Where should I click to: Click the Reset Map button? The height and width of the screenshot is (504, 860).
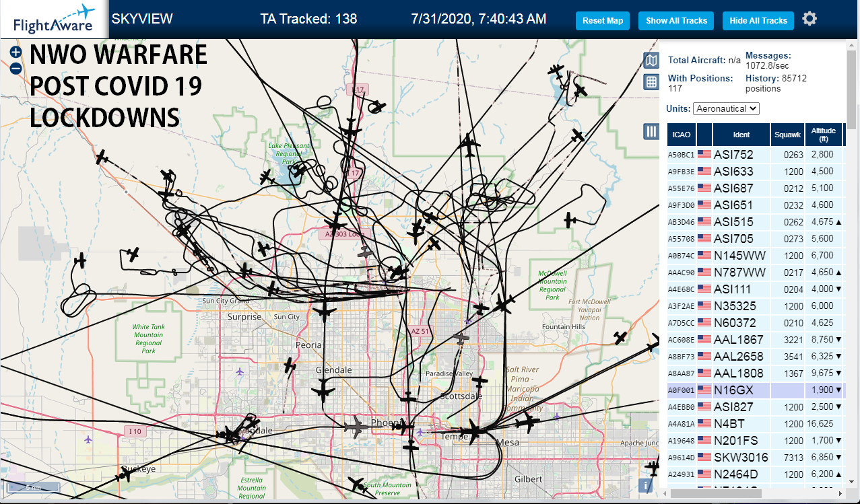pos(603,20)
